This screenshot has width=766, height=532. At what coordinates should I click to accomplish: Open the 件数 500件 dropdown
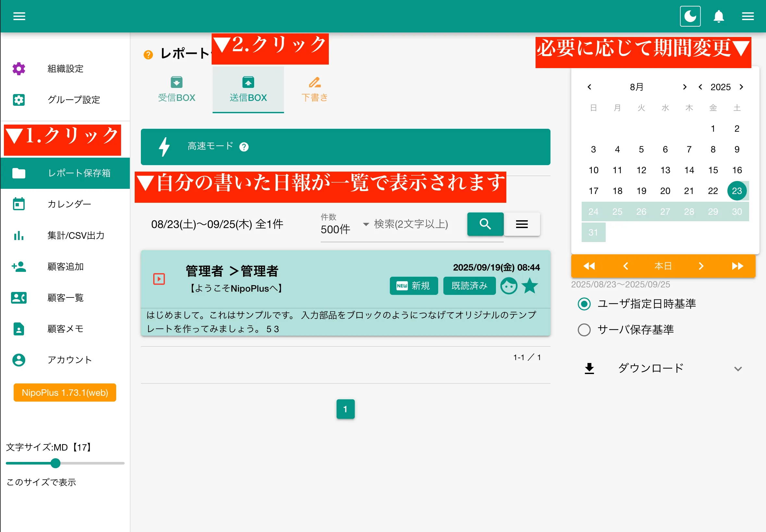coord(366,225)
